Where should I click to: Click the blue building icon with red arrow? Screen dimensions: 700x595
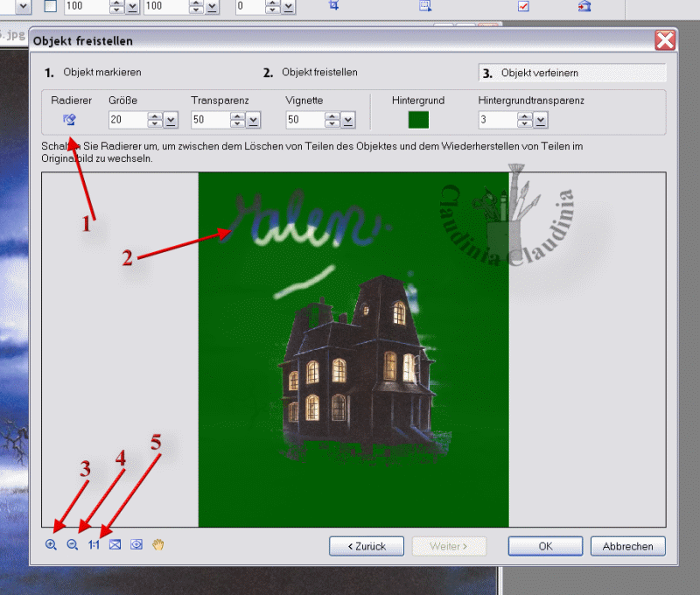coord(584,6)
